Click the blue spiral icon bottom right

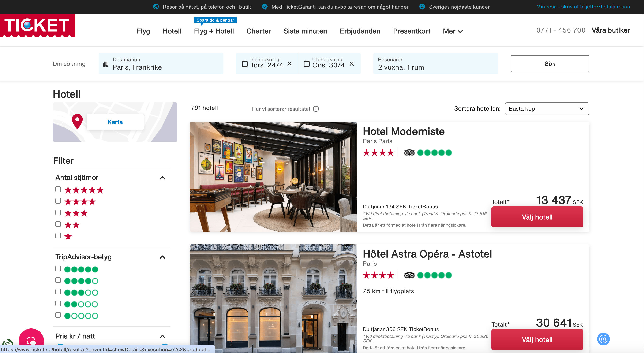click(603, 339)
